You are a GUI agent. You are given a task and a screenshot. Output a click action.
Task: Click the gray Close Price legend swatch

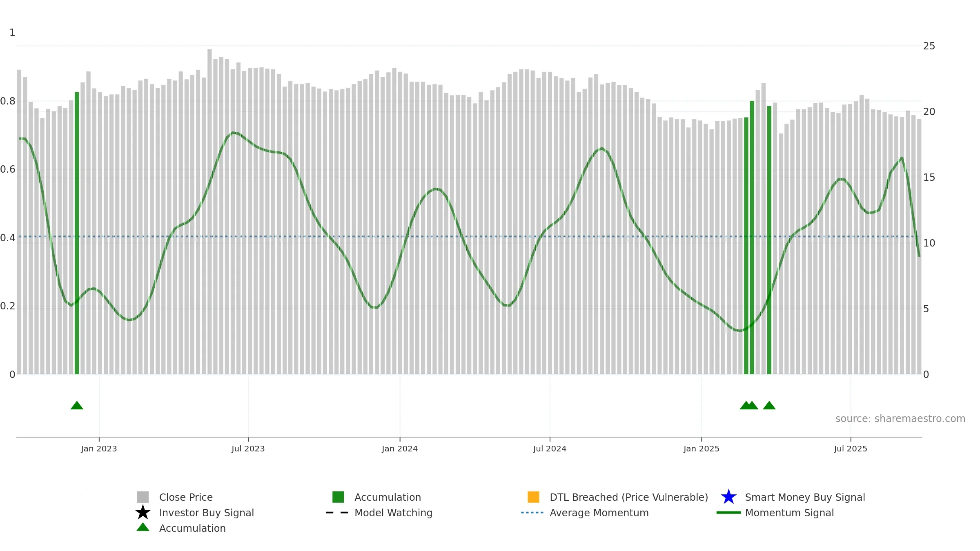pos(143,497)
